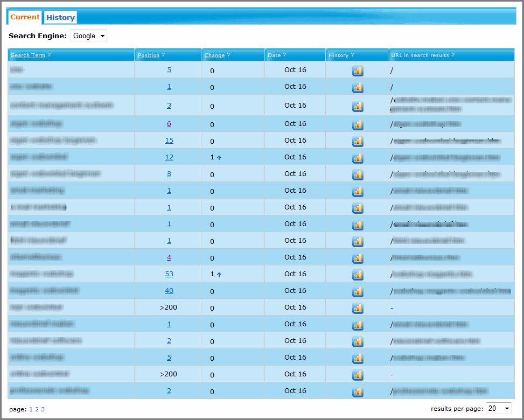This screenshot has width=524, height=420.
Task: Select the Current tab
Action: pos(25,17)
